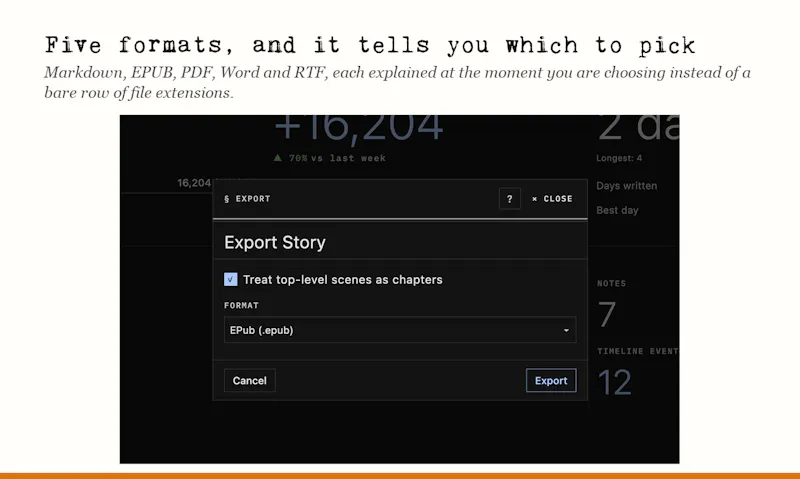Click the FORMAT label
Screen dimensions: 800x479
pyautogui.click(x=241, y=306)
